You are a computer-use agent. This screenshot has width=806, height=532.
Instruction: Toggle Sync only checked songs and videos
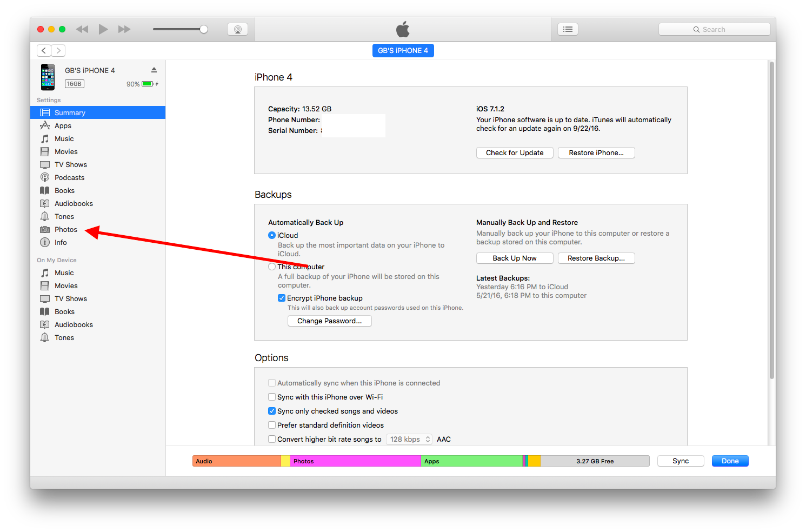[272, 411]
